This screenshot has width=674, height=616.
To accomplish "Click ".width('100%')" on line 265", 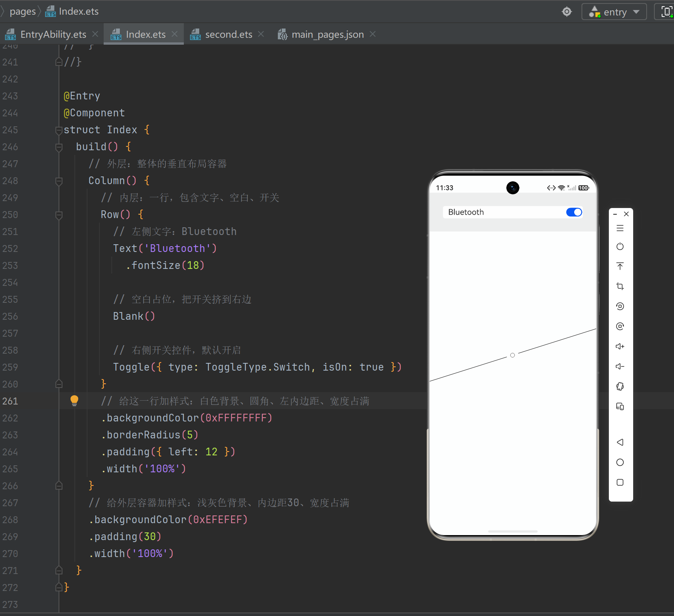I will (x=143, y=469).
